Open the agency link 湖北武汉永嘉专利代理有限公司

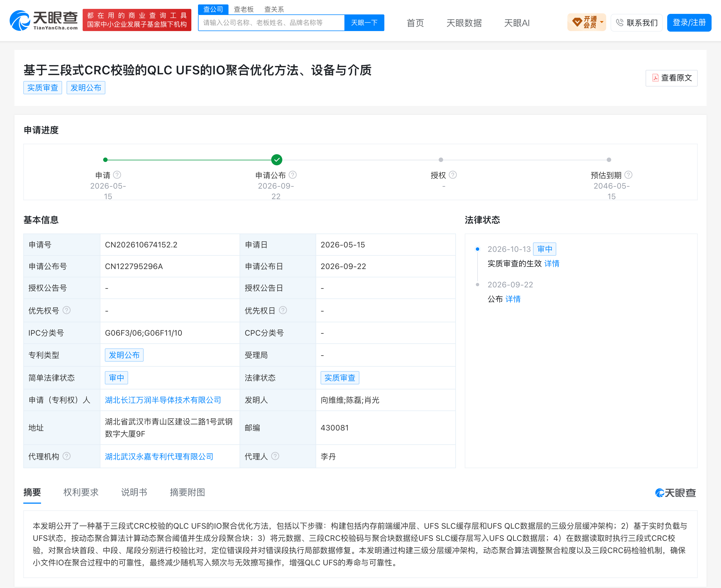(159, 457)
